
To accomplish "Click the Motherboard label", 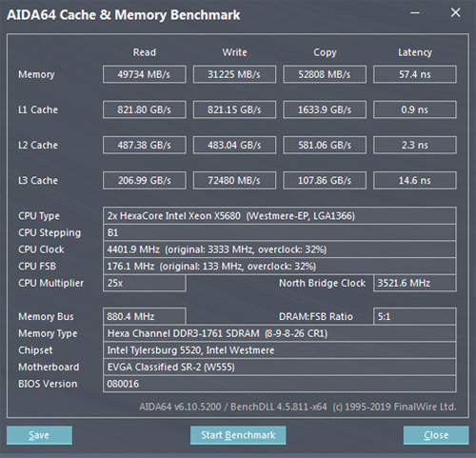I will point(49,367).
